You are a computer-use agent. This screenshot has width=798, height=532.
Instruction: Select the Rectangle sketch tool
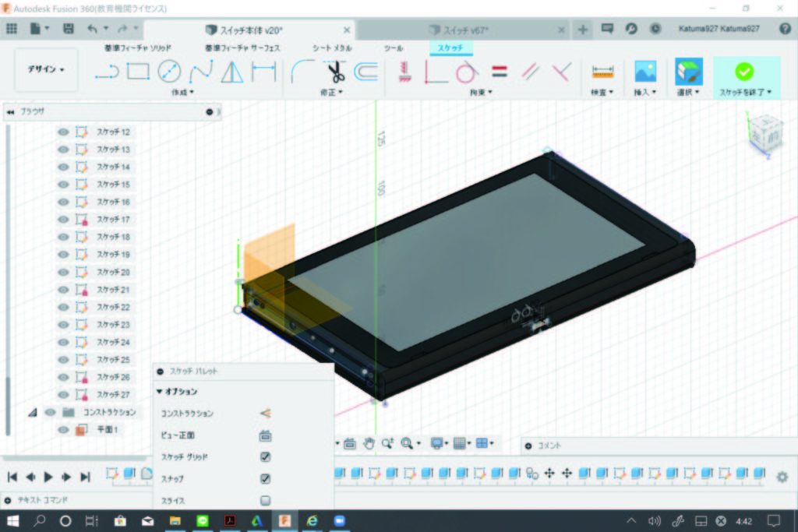pyautogui.click(x=137, y=72)
